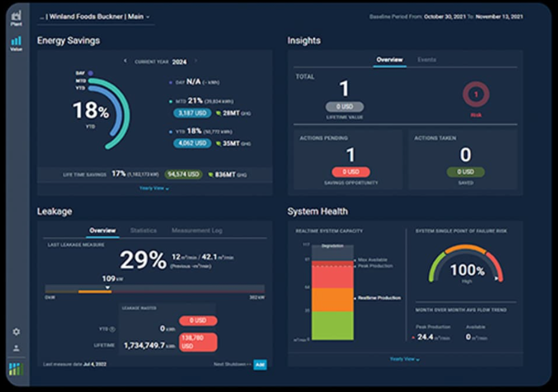Click the logo icon at sidebar bottom
This screenshot has width=558, height=392.
tap(16, 369)
